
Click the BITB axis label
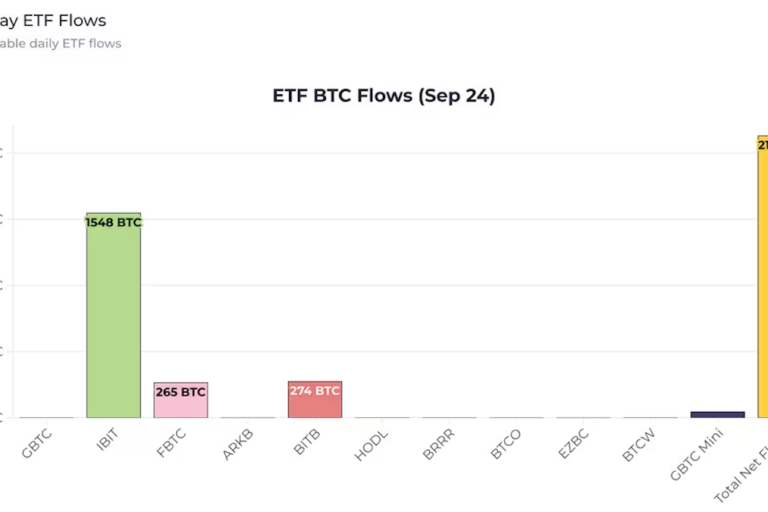[x=307, y=444]
